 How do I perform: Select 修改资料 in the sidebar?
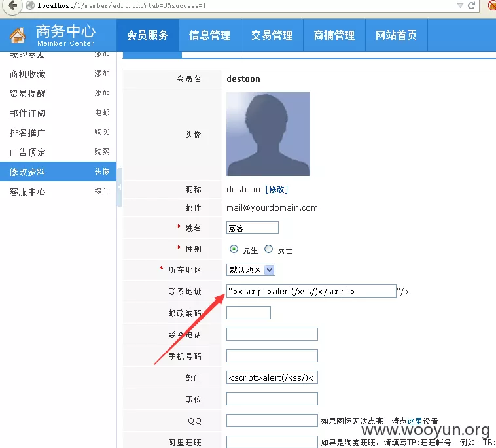(27, 172)
